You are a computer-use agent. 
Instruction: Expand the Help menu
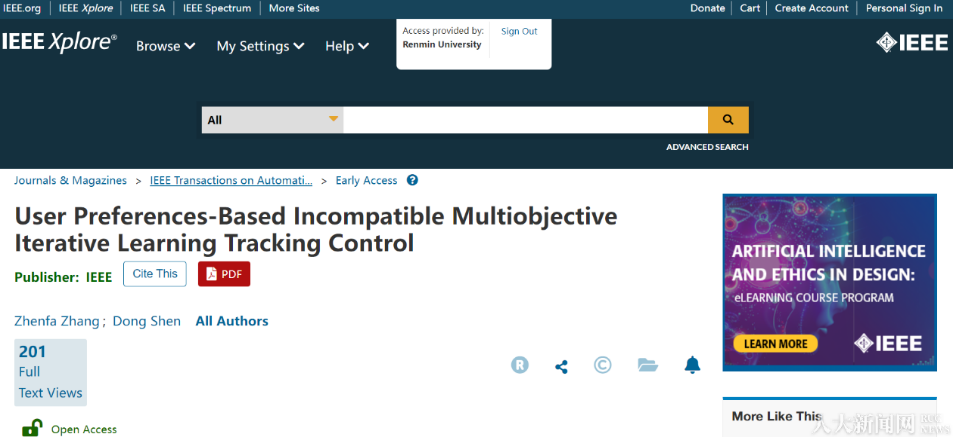(x=347, y=46)
